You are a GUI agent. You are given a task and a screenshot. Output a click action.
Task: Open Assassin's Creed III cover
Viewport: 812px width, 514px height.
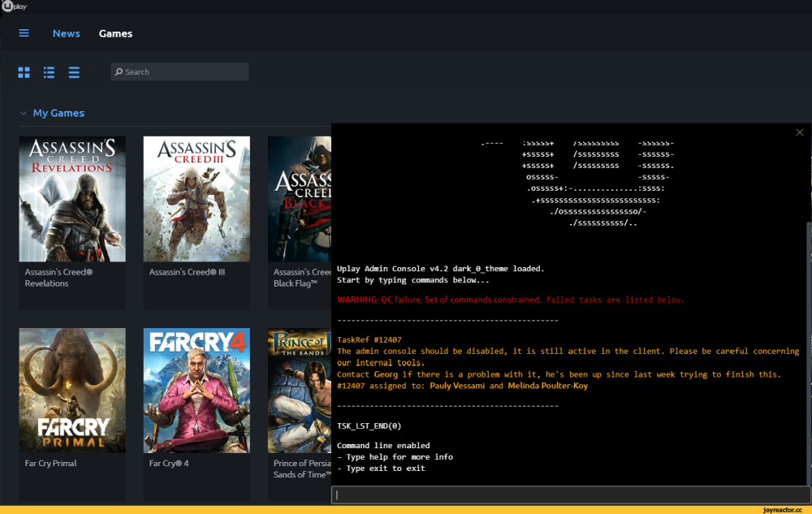(x=197, y=199)
